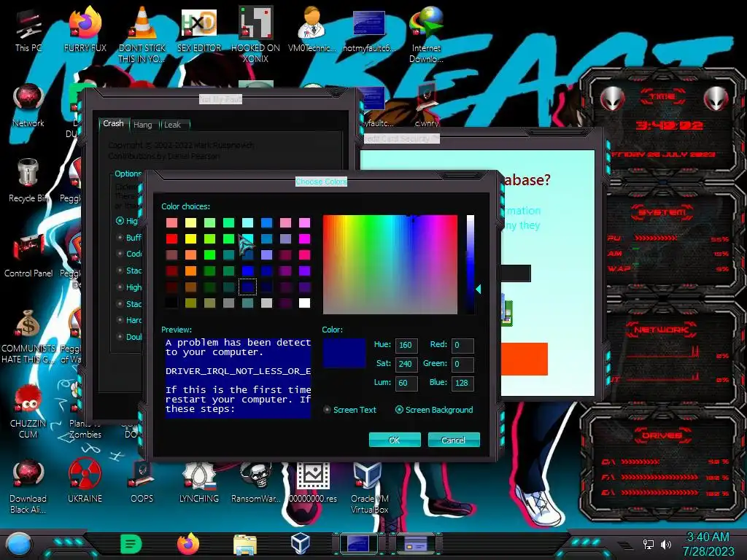Select the Harc... option in Not My Fault
This screenshot has width=747, height=560.
pos(129,320)
